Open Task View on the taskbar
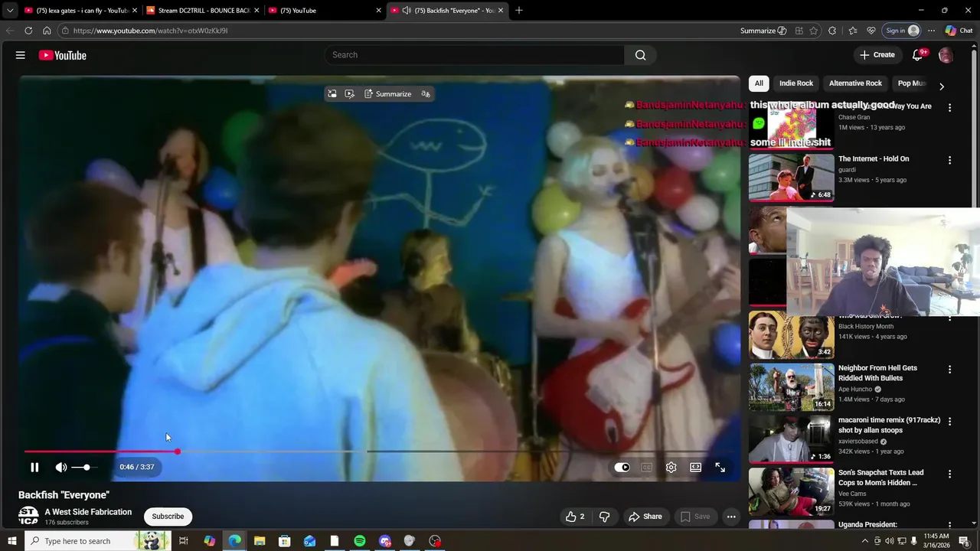 click(184, 541)
